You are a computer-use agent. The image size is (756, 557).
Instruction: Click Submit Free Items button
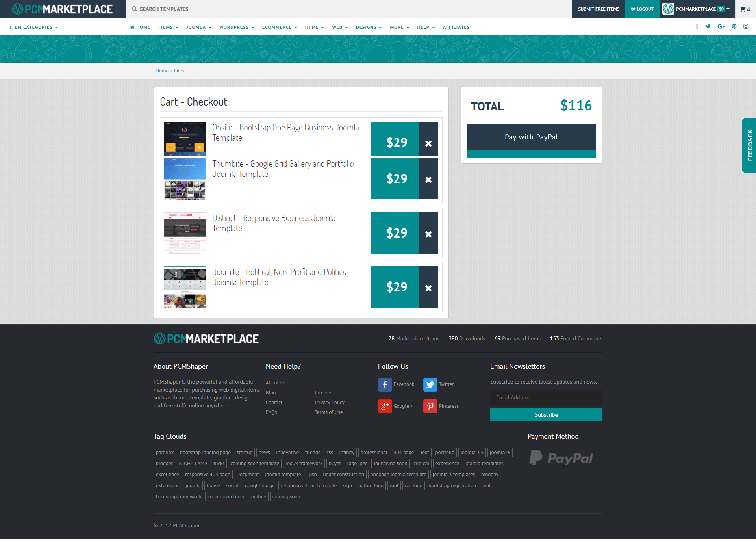598,9
